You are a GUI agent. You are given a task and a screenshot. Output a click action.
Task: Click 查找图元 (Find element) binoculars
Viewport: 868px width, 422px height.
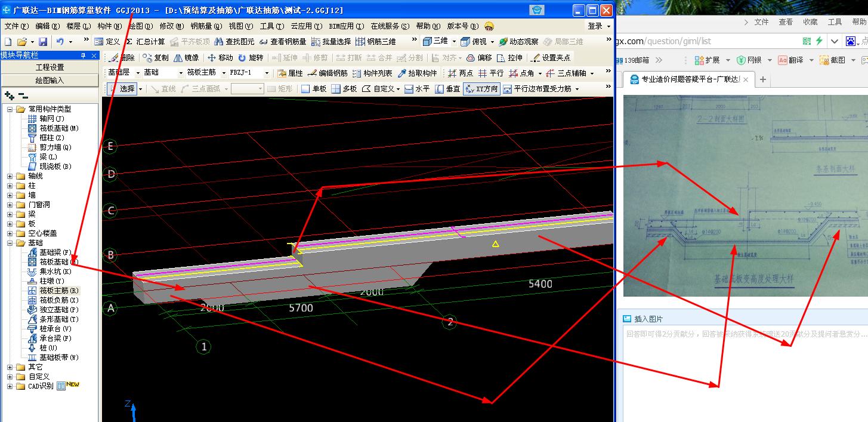(234, 42)
